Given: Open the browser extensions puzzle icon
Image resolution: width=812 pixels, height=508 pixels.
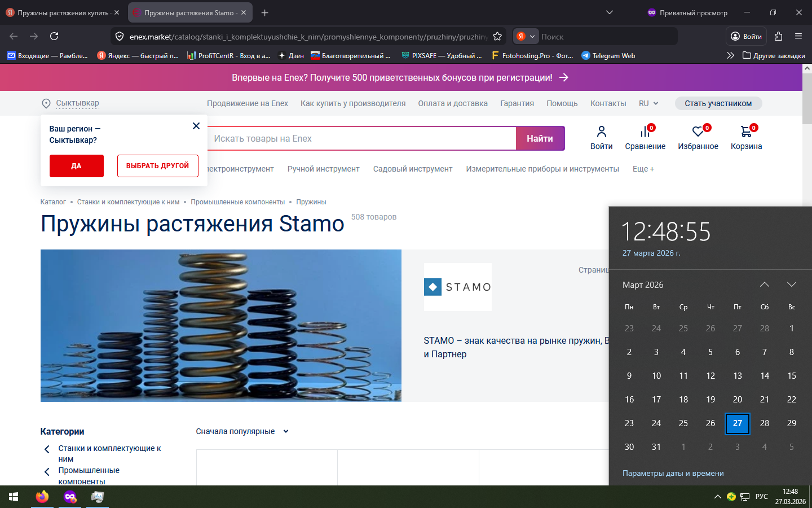Looking at the screenshot, I should [x=778, y=36].
